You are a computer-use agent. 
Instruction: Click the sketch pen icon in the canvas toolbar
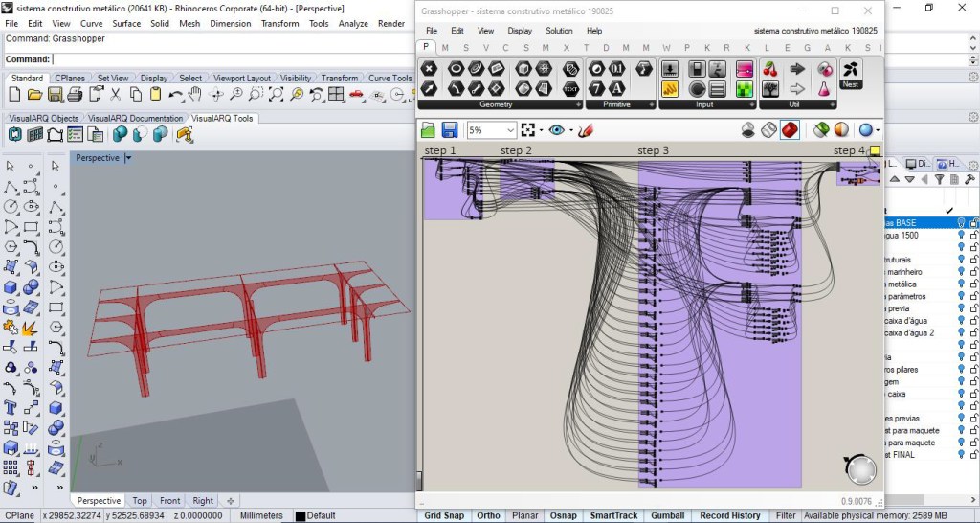(x=587, y=129)
